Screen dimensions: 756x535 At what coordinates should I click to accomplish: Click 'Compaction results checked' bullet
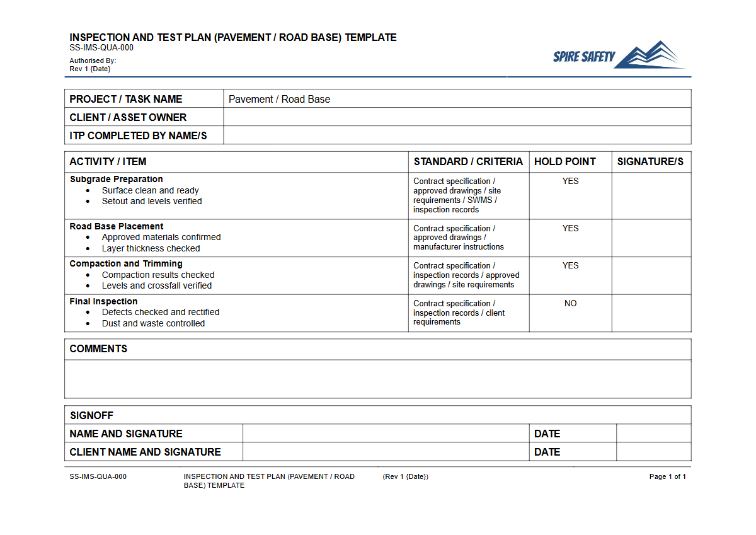(x=158, y=275)
